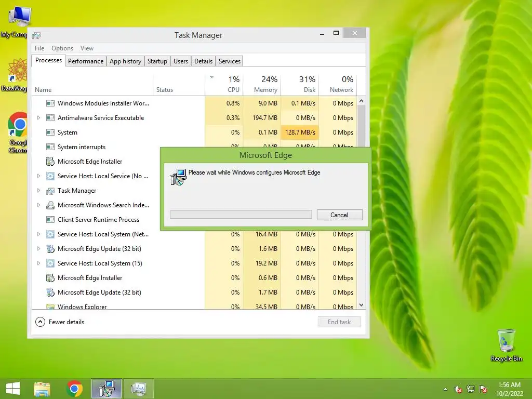Open the Start menu button
The width and height of the screenshot is (532, 399).
(x=13, y=389)
